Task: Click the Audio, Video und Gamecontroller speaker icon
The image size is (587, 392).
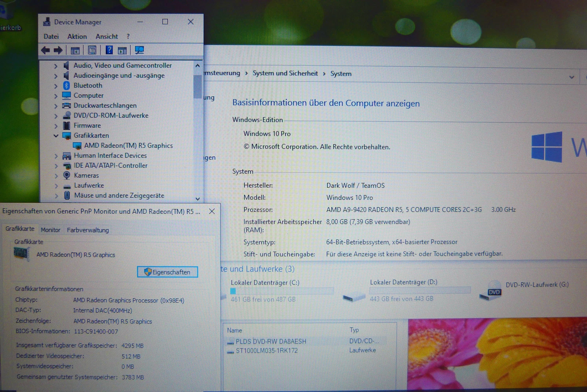Action: (x=66, y=65)
